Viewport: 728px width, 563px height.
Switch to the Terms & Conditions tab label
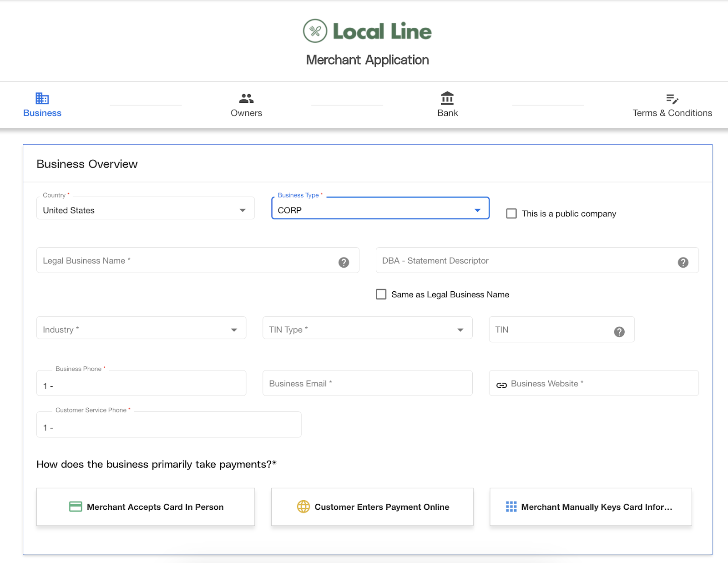(672, 113)
